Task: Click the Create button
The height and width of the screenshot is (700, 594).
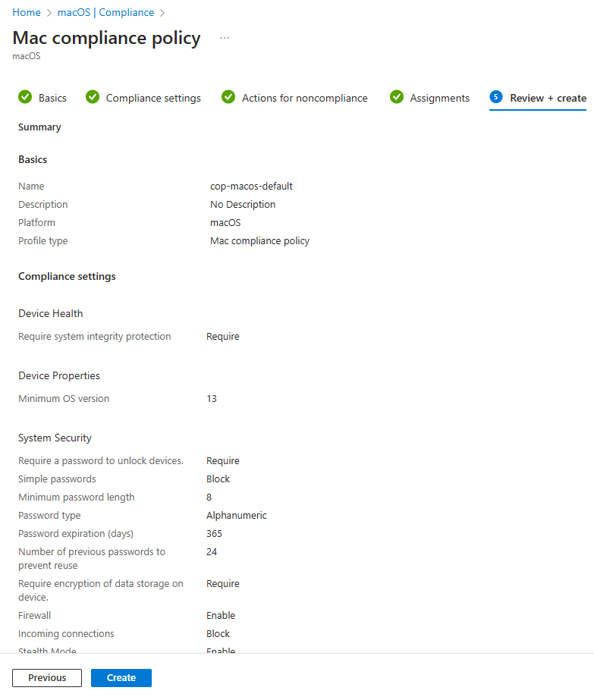Action: coord(121,677)
